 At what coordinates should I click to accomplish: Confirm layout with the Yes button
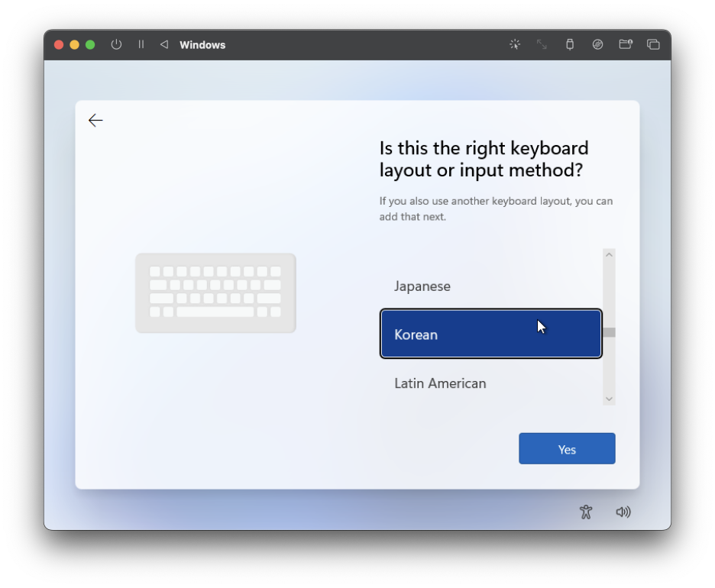click(567, 448)
